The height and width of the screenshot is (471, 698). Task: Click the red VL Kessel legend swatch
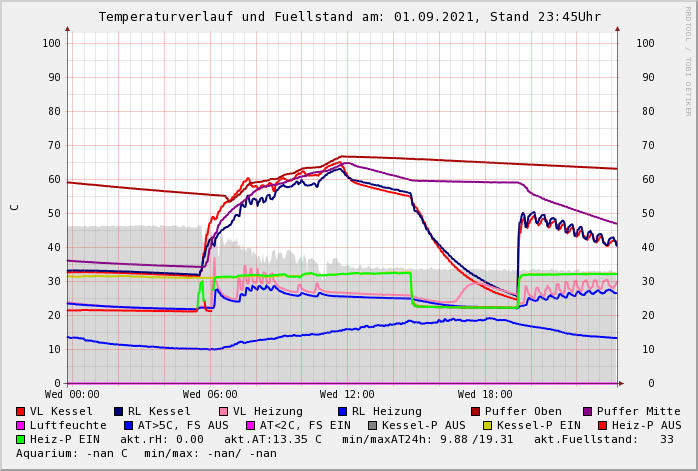pos(21,411)
